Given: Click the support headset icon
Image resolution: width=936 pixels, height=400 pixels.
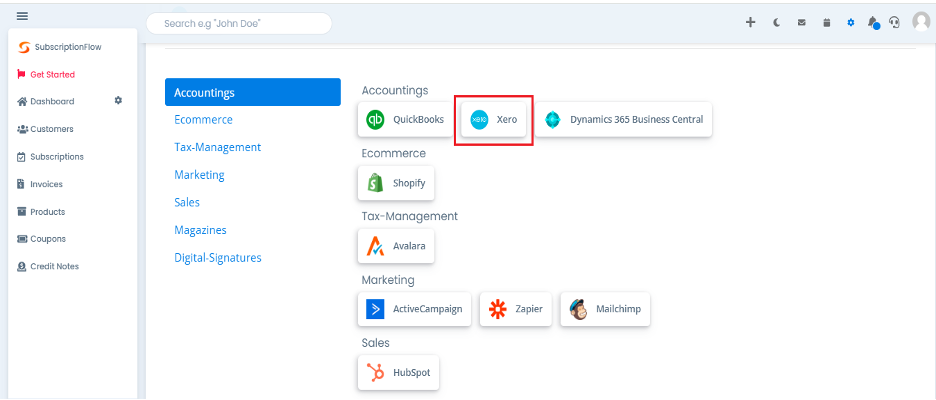Looking at the screenshot, I should click(x=894, y=23).
